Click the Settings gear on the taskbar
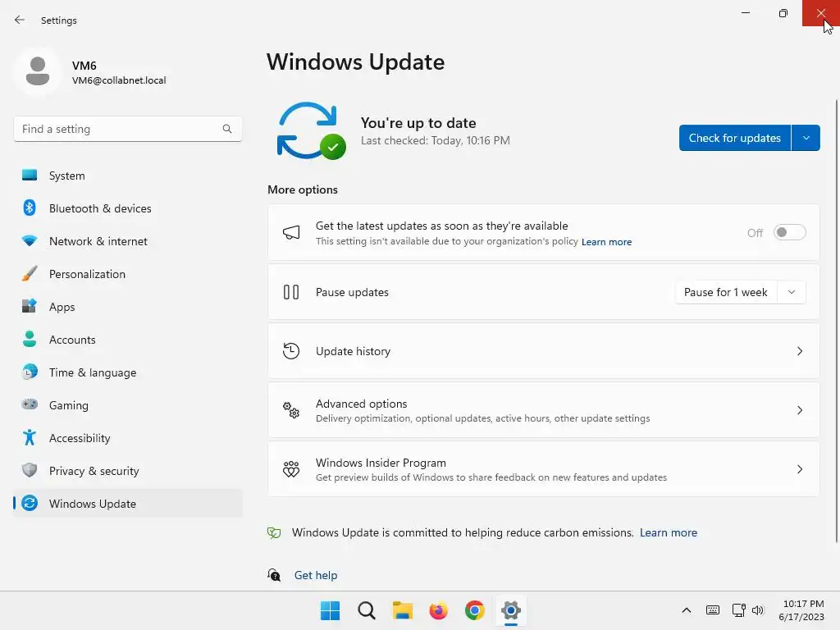 [x=511, y=610]
